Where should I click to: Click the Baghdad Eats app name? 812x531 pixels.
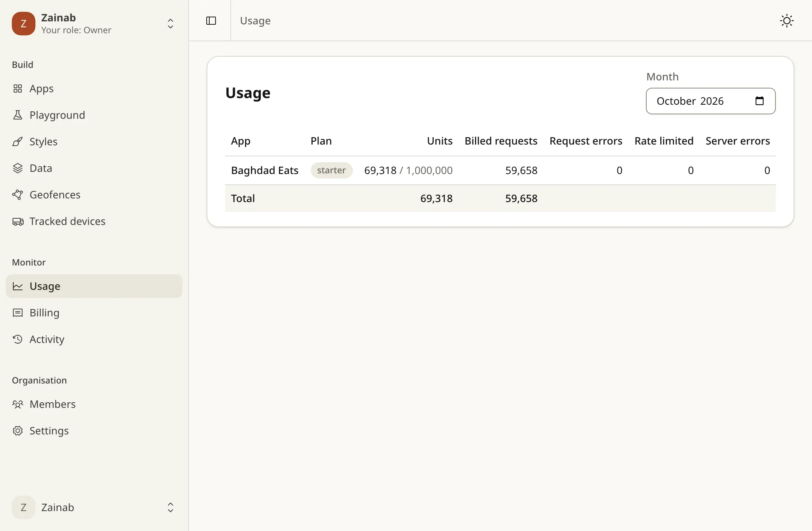pos(265,170)
